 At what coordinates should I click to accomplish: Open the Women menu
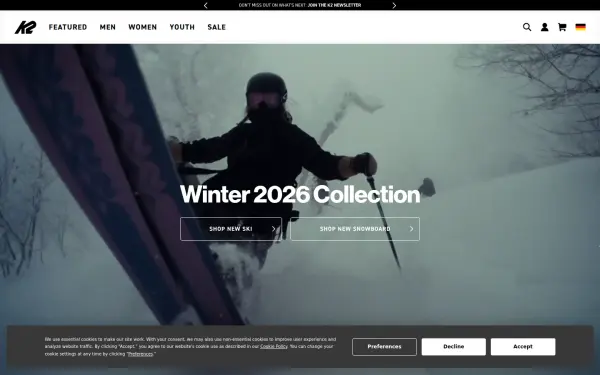point(142,27)
